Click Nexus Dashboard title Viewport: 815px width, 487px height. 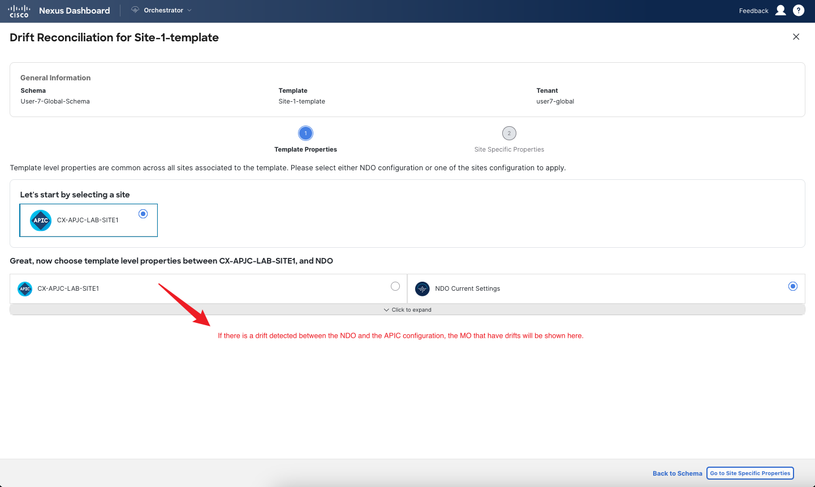[74, 10]
